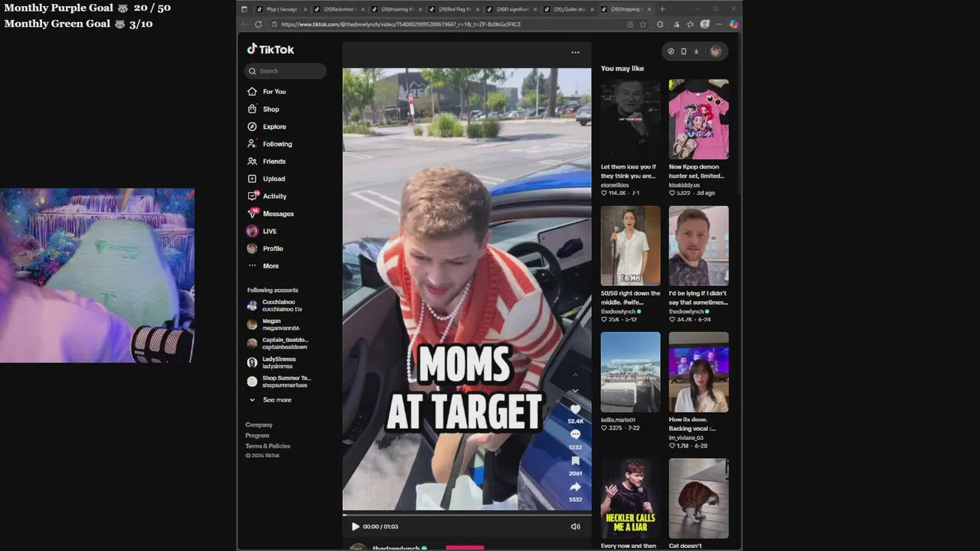The image size is (980, 551).
Task: Click the im_viviane_03 username
Action: [686, 438]
